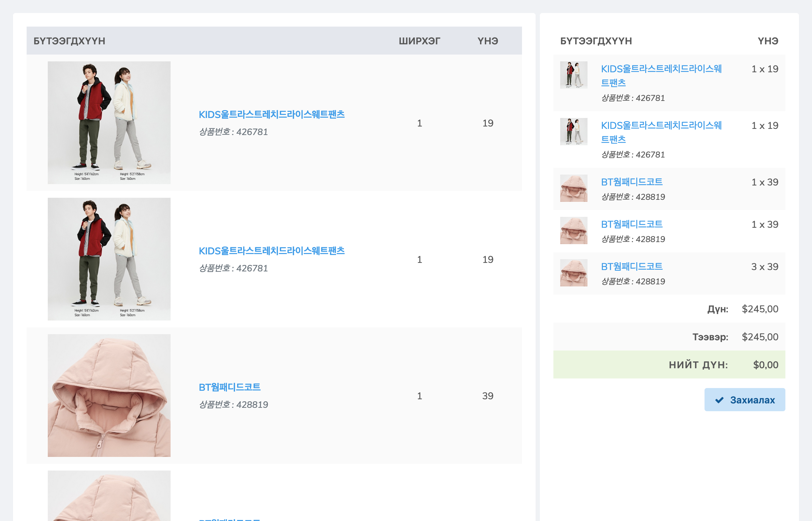Click price 39 in the main table coat row
The image size is (812, 521).
pos(488,396)
